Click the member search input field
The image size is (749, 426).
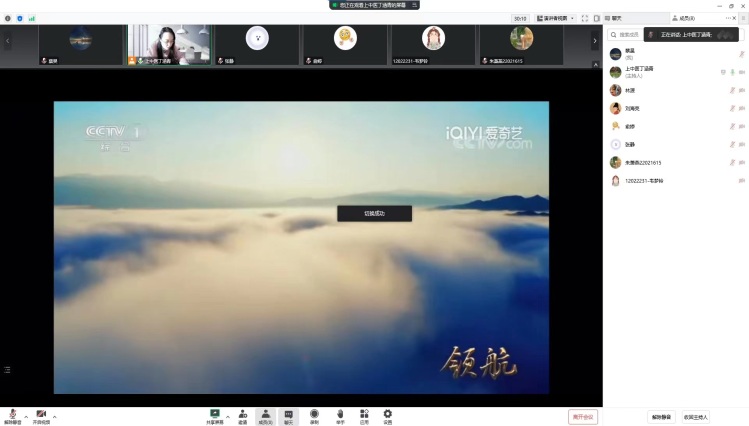[x=632, y=34]
